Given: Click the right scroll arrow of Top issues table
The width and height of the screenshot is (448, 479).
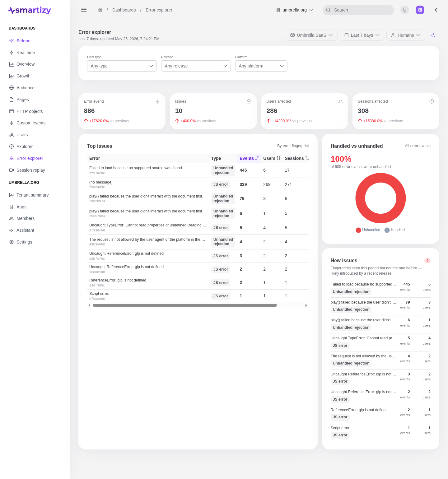Looking at the screenshot, I should pos(306,305).
